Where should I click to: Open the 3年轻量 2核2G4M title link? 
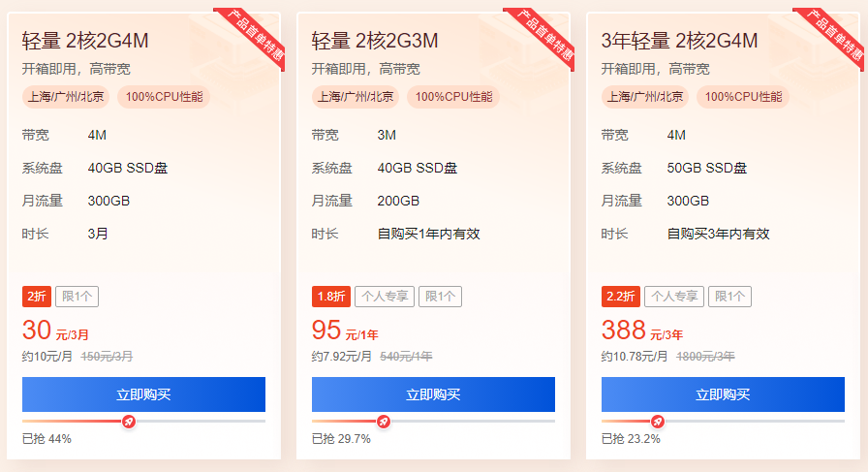coord(679,41)
